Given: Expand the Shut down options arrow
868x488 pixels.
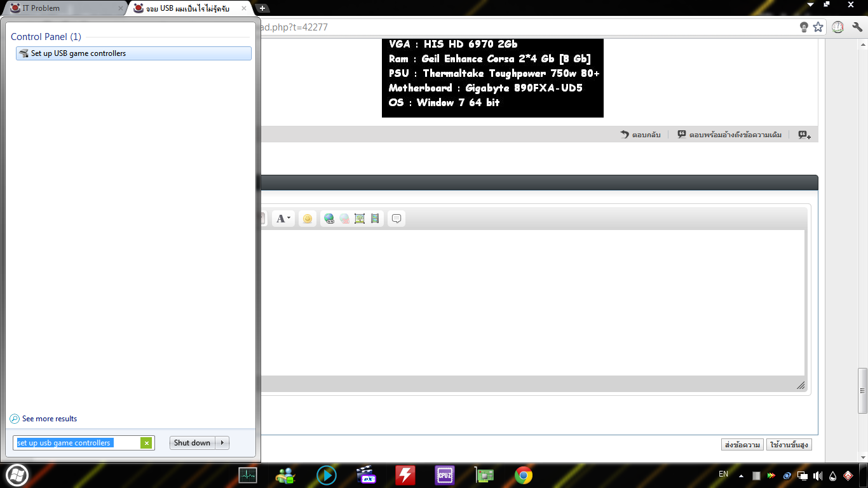Looking at the screenshot, I should [222, 443].
